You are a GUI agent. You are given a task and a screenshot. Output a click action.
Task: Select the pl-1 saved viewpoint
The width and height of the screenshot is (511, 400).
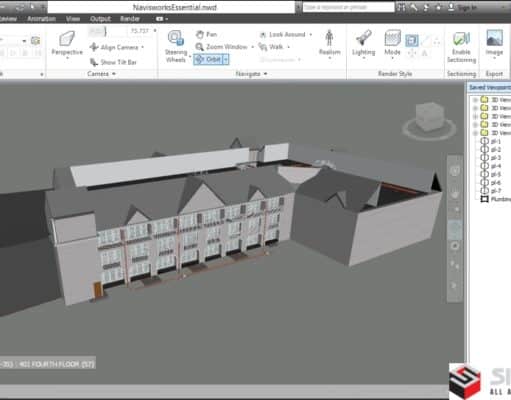490,141
